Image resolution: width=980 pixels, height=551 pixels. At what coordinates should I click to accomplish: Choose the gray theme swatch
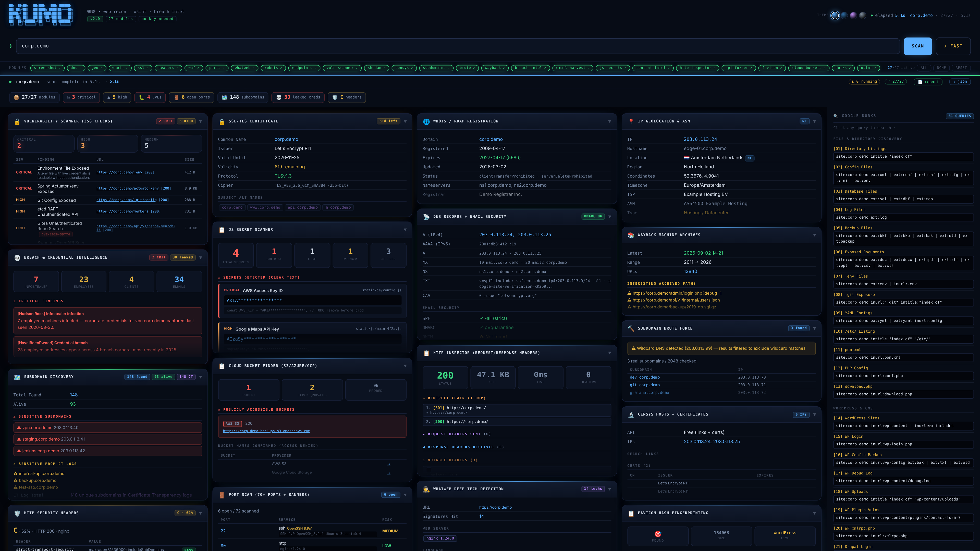(x=862, y=16)
